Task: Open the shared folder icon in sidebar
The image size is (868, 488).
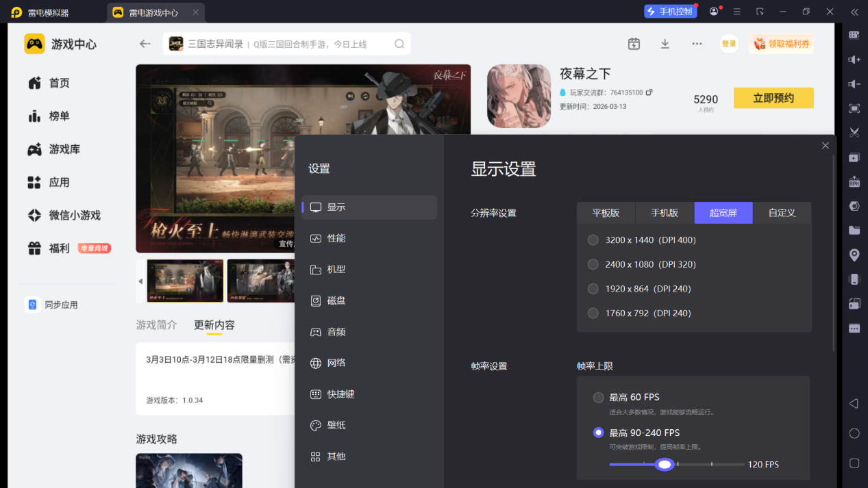Action: coord(854,231)
